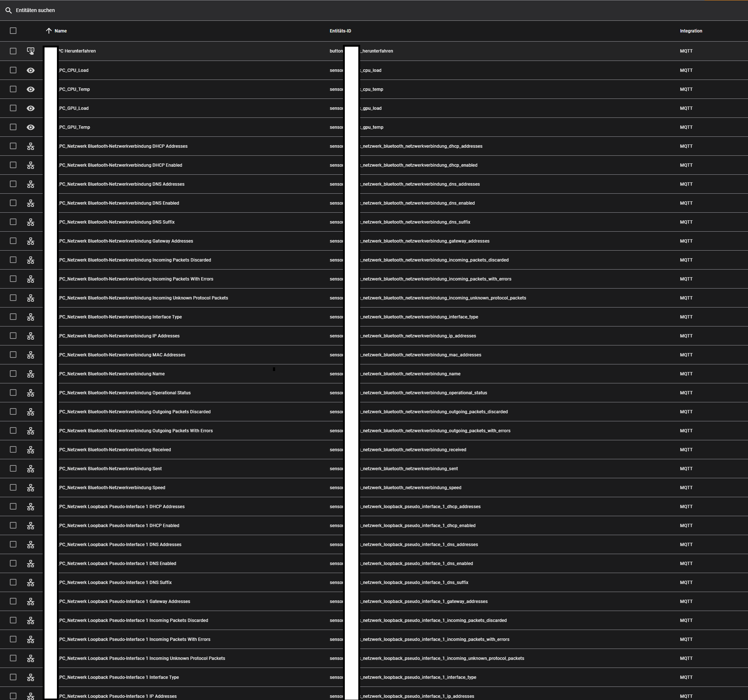Open Bluetooth-Netzwerkverbindung Operational Status entity
Screen dimensions: 748x700
click(x=125, y=393)
